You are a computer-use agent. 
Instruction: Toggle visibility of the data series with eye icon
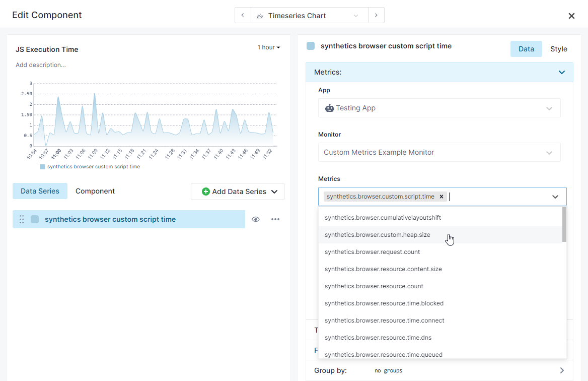click(x=256, y=219)
